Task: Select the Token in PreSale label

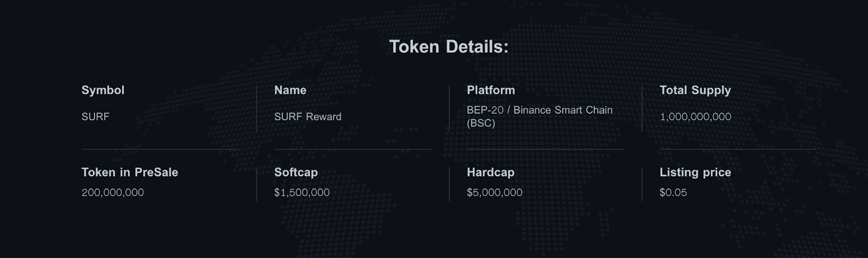Action: click(130, 172)
